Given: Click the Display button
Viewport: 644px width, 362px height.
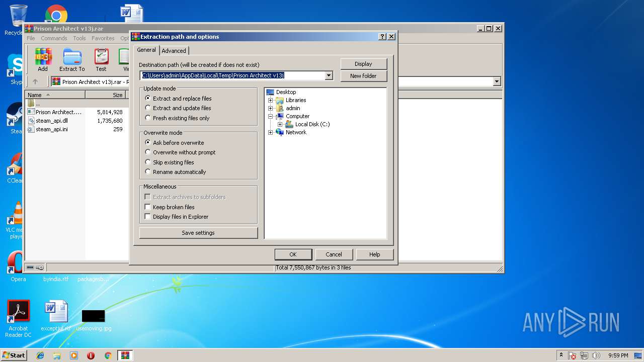Looking at the screenshot, I should point(364,64).
